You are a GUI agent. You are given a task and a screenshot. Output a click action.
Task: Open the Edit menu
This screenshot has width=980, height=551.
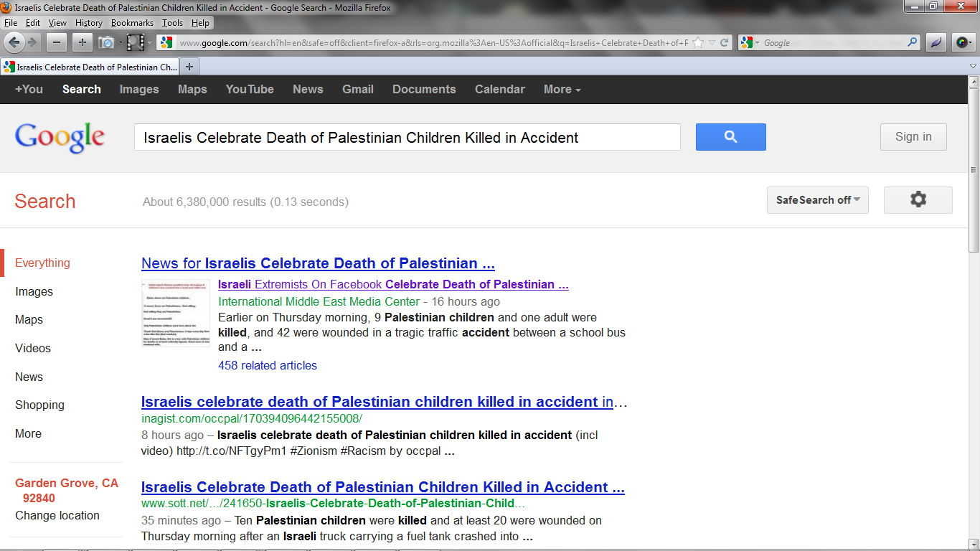pyautogui.click(x=33, y=23)
